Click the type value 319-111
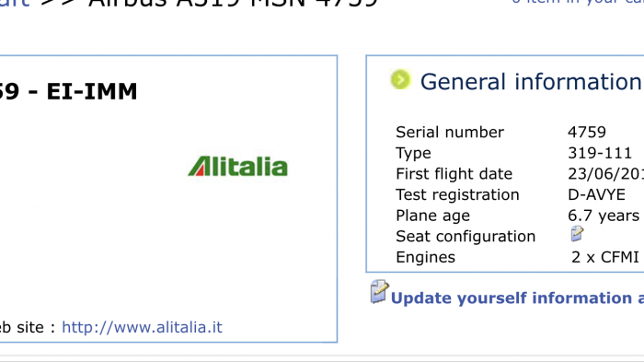 [600, 153]
